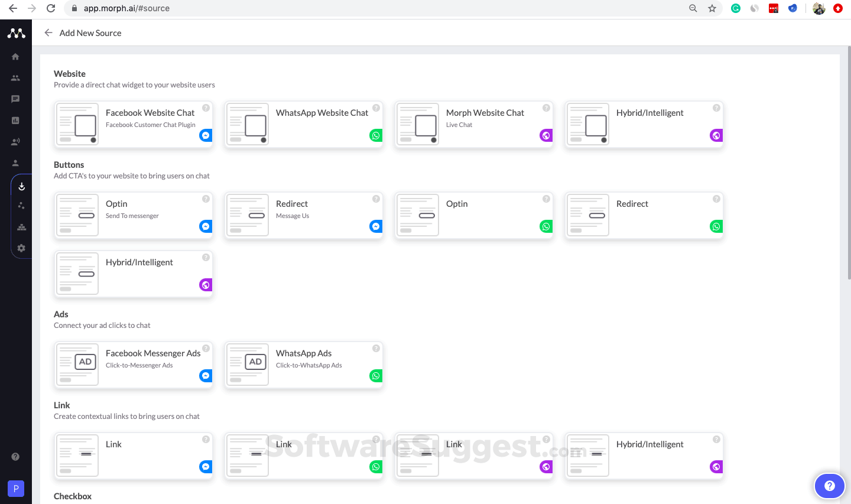Click help icon on Facebook Website Chat card
Image resolution: width=851 pixels, height=504 pixels.
[x=206, y=108]
